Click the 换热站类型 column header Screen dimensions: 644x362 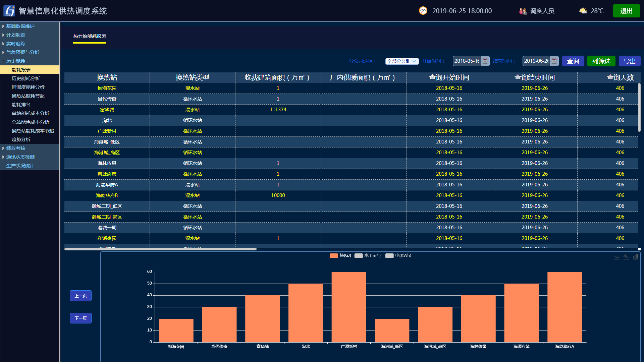[193, 77]
